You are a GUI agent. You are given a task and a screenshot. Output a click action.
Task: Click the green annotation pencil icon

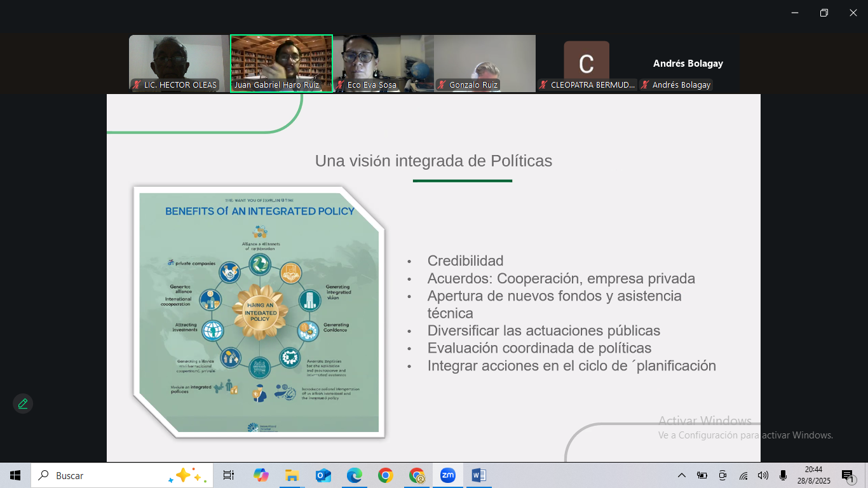tap(23, 403)
